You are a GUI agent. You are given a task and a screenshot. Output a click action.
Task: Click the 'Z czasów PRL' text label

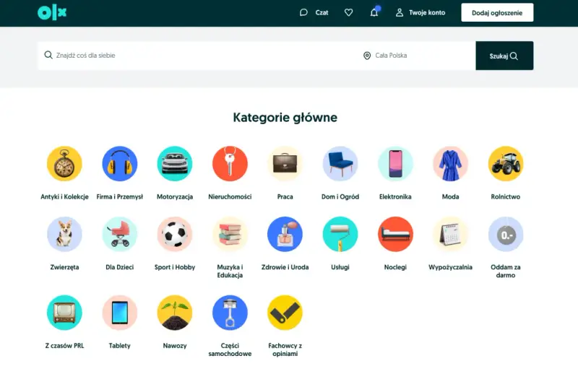pyautogui.click(x=64, y=346)
